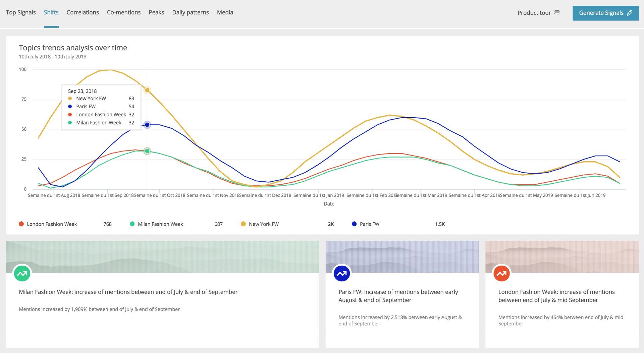Click the Paris FW 1.5K count

coord(440,224)
